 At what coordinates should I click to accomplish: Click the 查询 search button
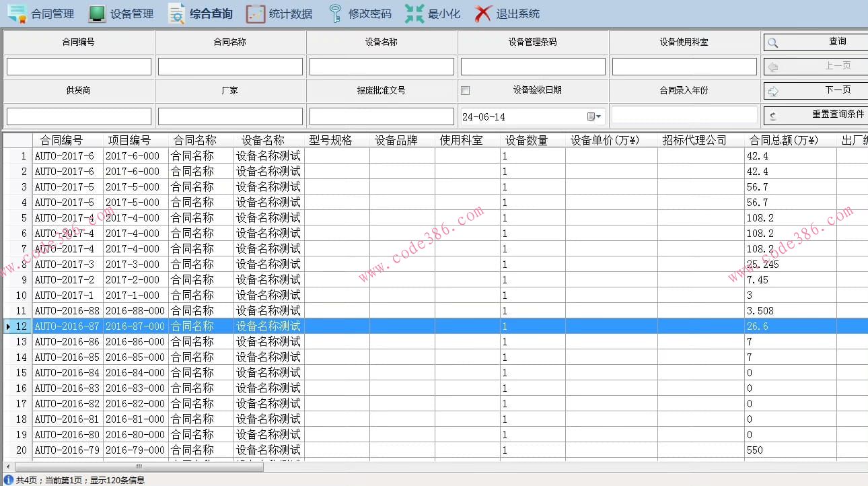pyautogui.click(x=815, y=42)
